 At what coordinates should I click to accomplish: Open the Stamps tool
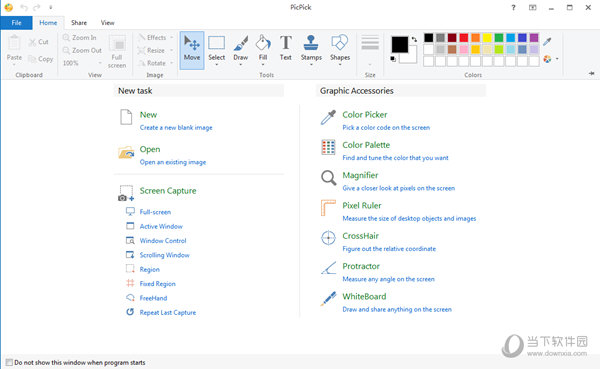[x=311, y=50]
